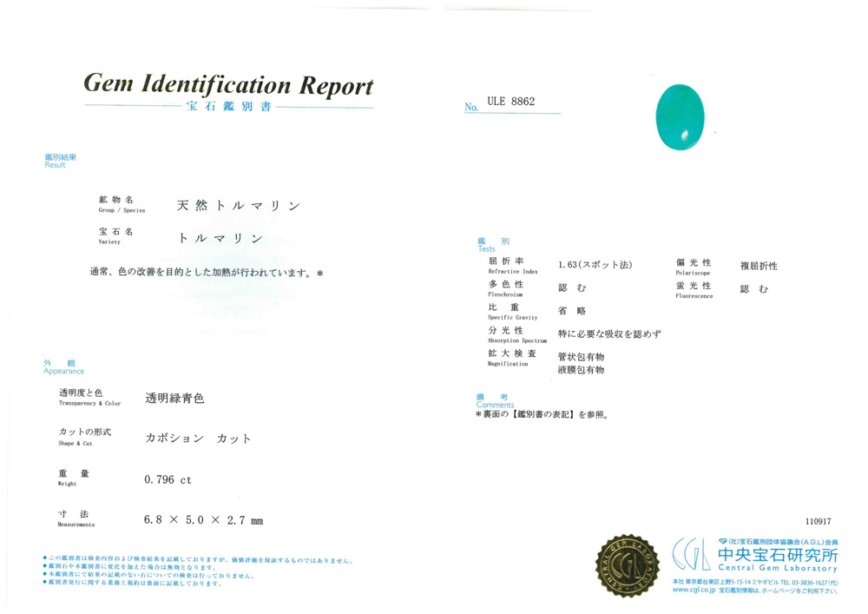Click the Japanese subtitle '宝石鑑別書'

coord(228,106)
